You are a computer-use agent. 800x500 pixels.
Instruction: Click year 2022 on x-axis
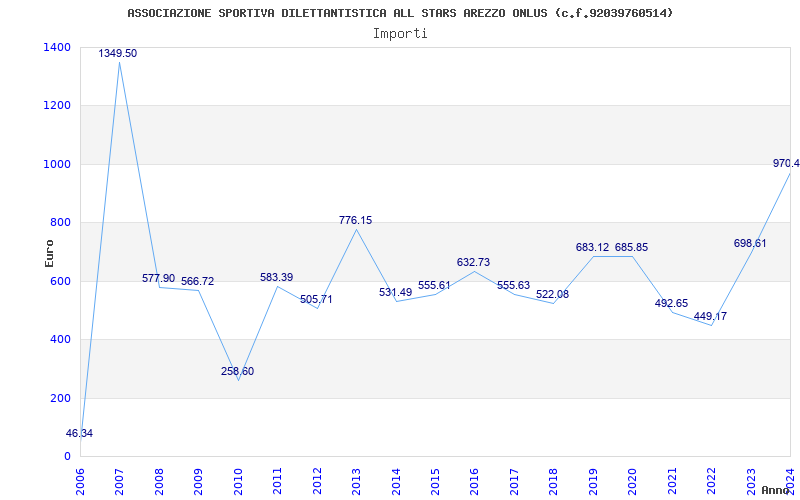pyautogui.click(x=711, y=481)
